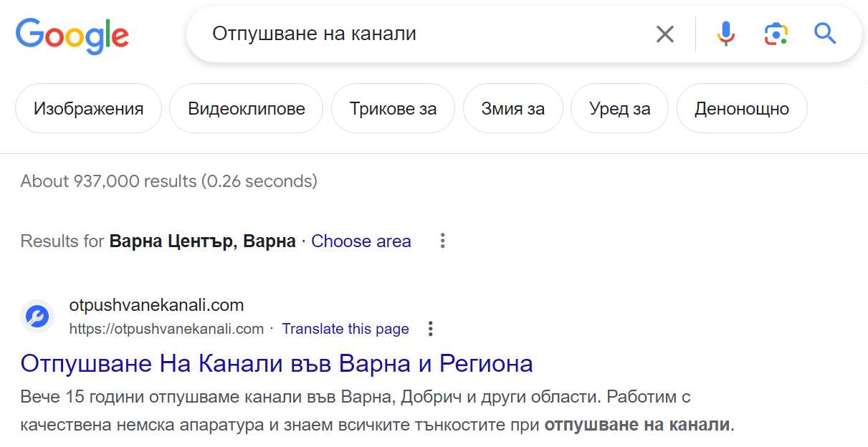The width and height of the screenshot is (868, 447).
Task: Clear the search query text
Action: [665, 34]
